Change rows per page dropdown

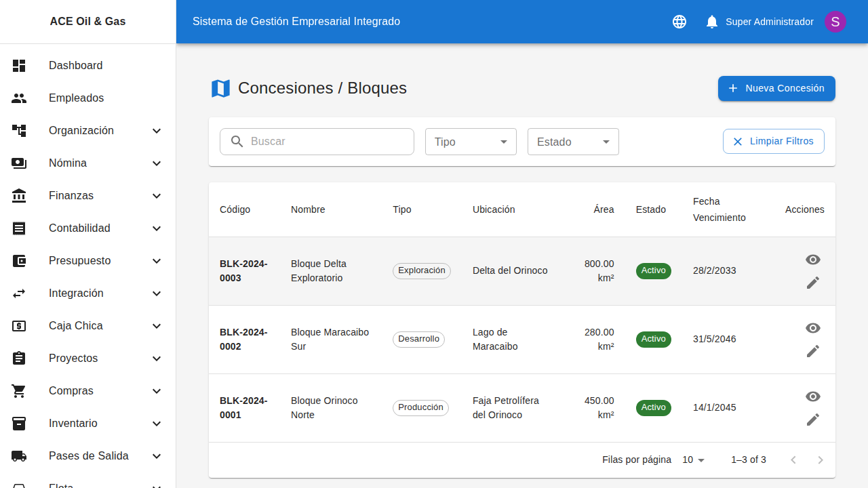(694, 460)
